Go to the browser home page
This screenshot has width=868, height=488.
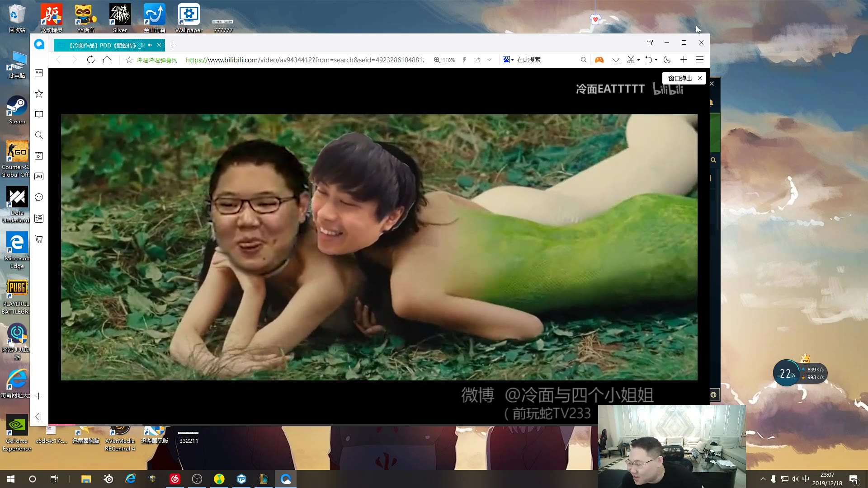tap(107, 60)
